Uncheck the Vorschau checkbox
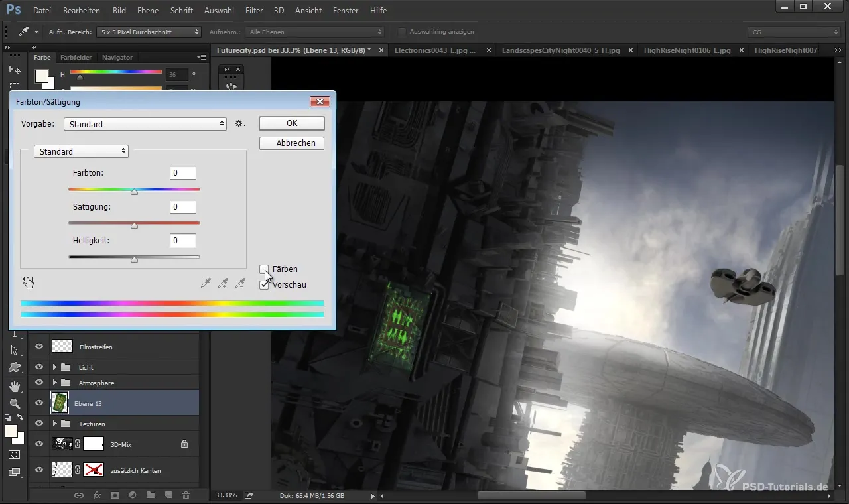849x504 pixels. coord(264,285)
